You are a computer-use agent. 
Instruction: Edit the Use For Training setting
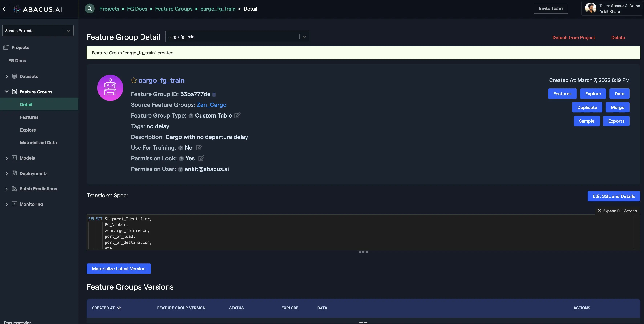point(199,148)
